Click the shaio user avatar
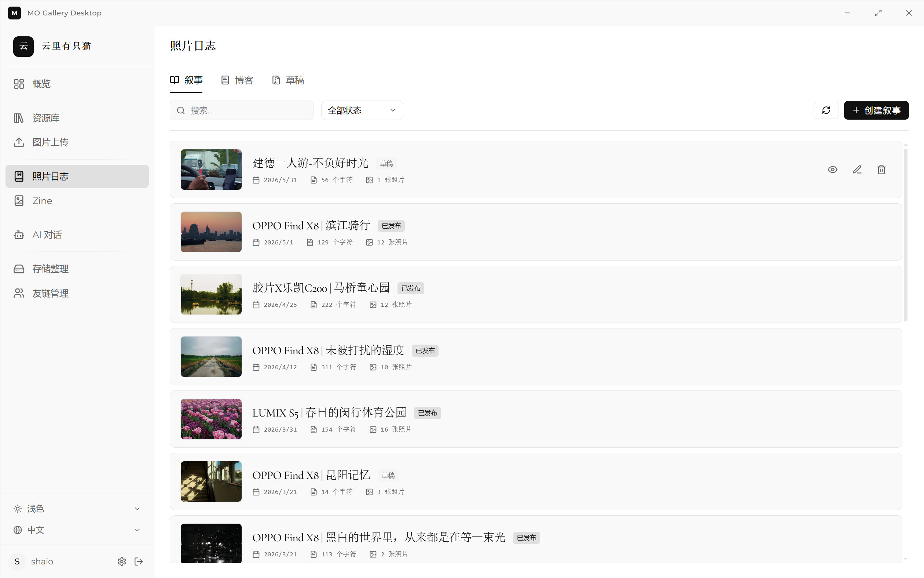Screen dimensions: 924x578 [x=17, y=561]
